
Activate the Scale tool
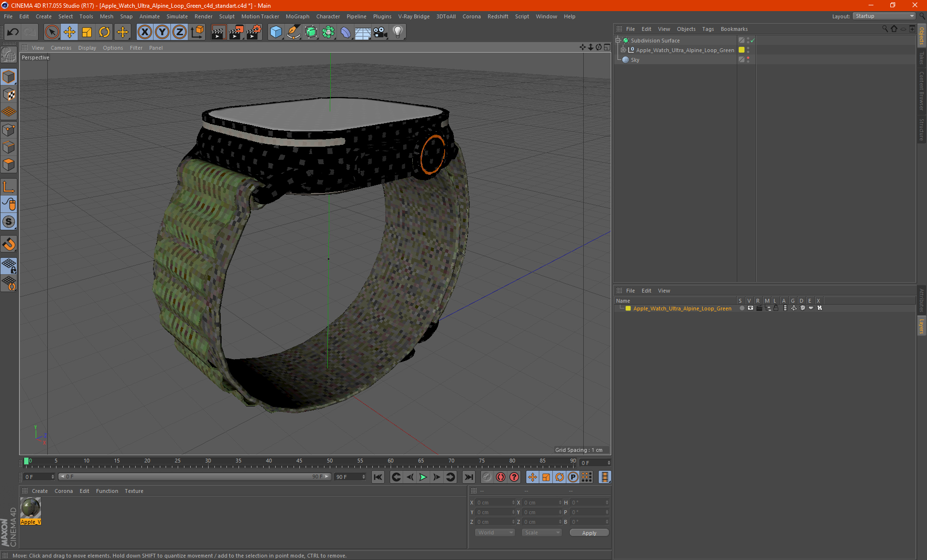(87, 32)
